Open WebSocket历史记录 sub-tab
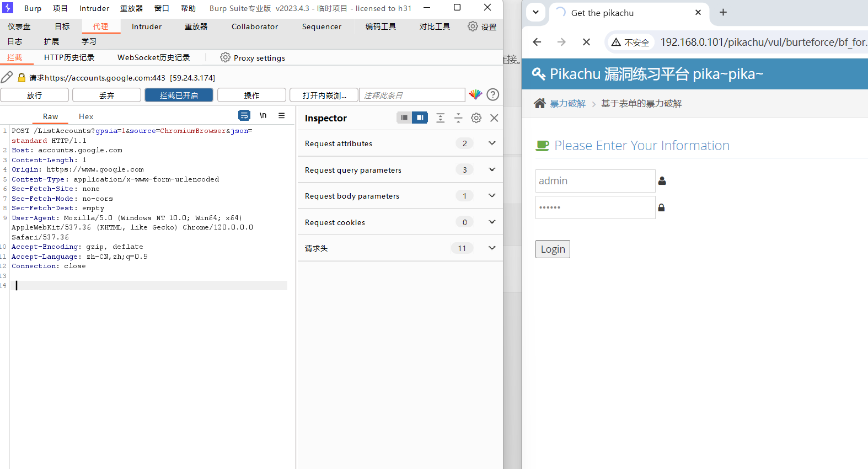This screenshot has width=868, height=469. point(153,57)
